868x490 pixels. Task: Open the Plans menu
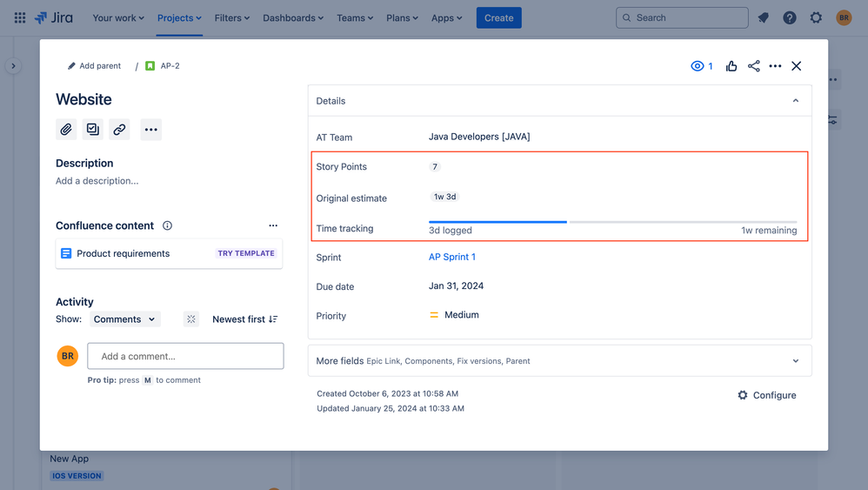coord(402,17)
